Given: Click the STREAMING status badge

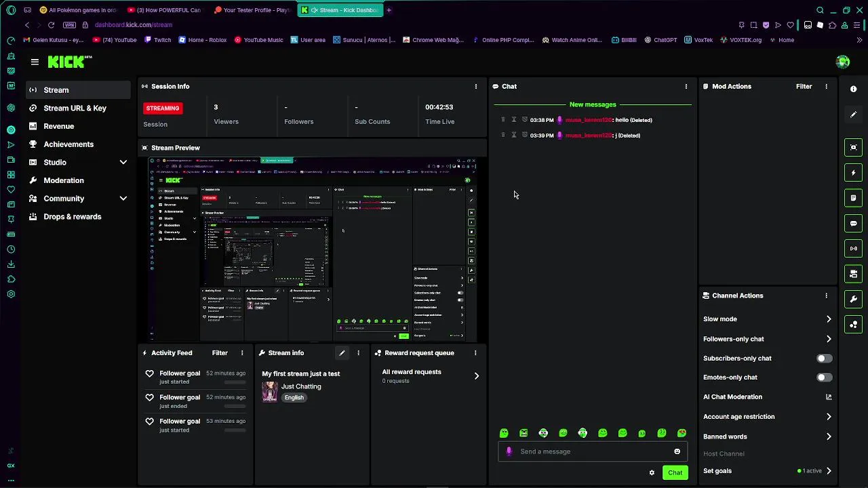Looking at the screenshot, I should click(x=163, y=108).
